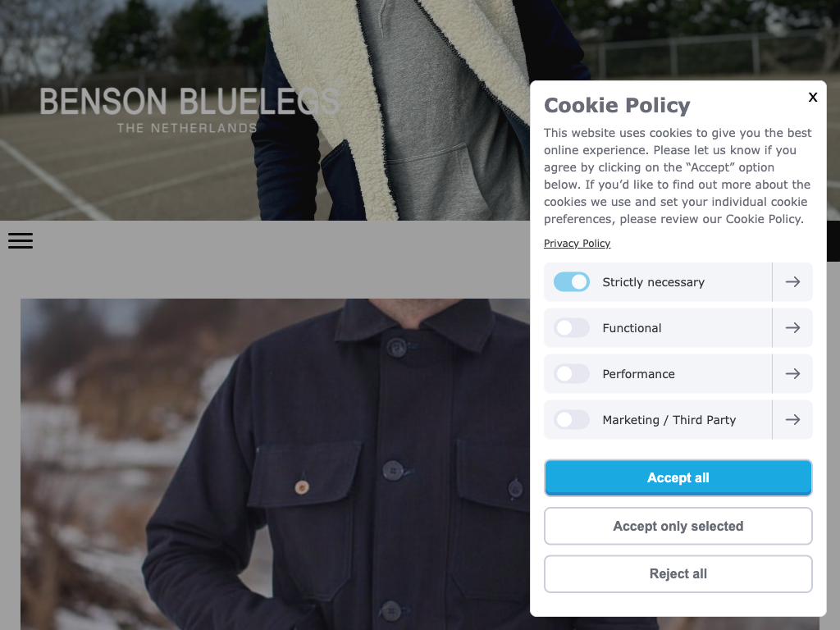Toggle the Strictly necessary cookies switch
The height and width of the screenshot is (630, 840).
tap(572, 282)
